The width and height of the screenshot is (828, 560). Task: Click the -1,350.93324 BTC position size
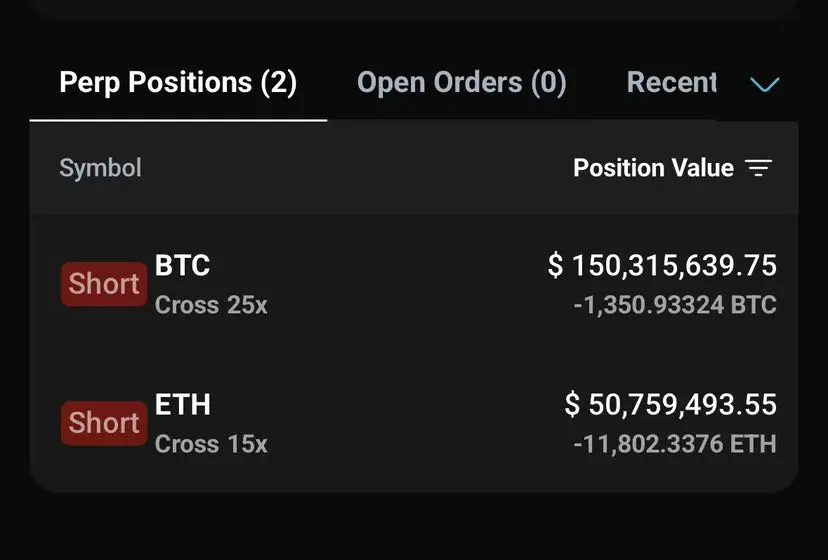pyautogui.click(x=675, y=305)
